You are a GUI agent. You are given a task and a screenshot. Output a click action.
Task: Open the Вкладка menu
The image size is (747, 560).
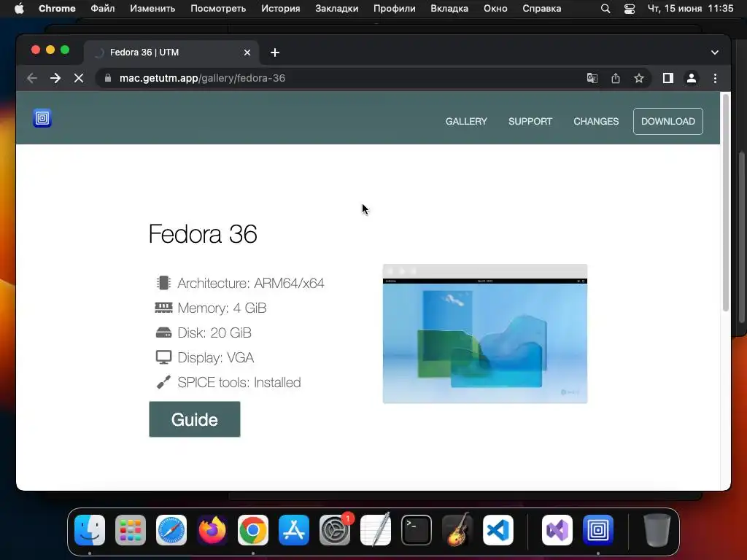449,9
